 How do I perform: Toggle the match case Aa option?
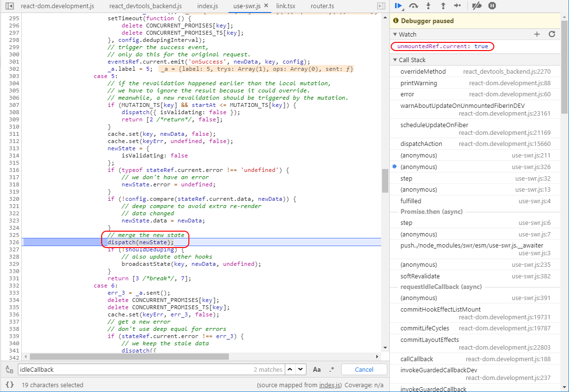point(317,369)
